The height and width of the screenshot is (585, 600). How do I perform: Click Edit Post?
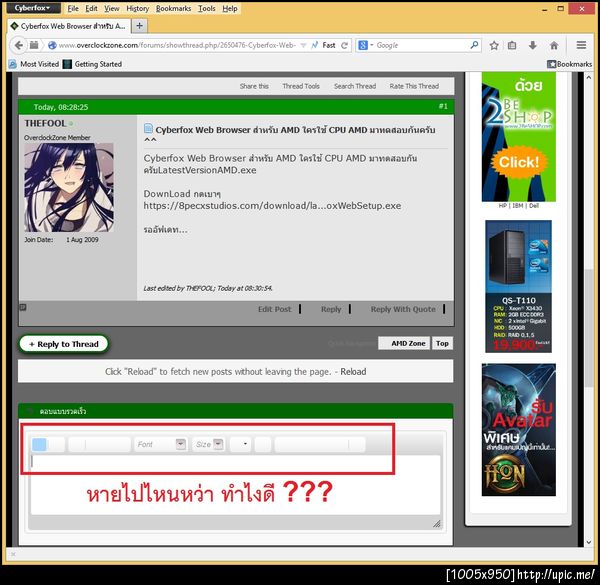coord(274,309)
